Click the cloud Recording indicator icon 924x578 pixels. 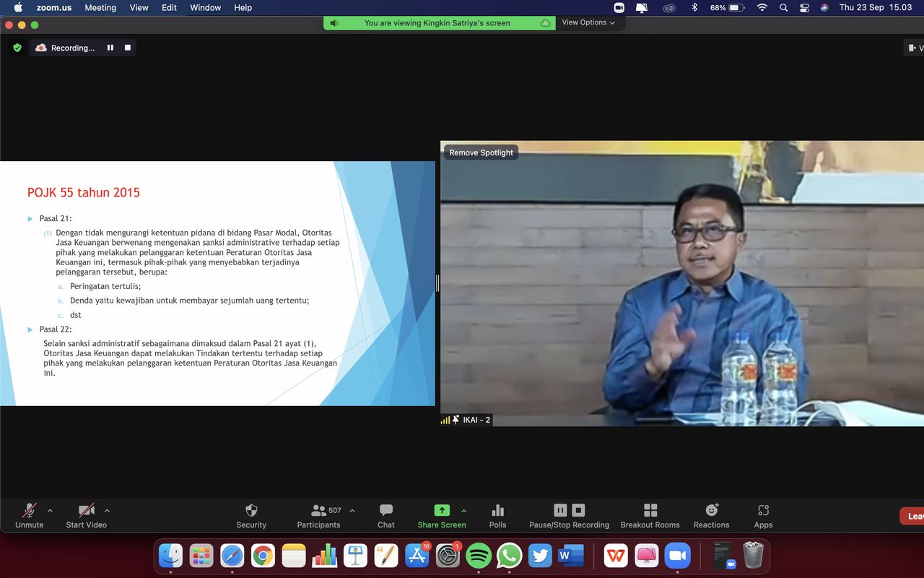[x=41, y=48]
